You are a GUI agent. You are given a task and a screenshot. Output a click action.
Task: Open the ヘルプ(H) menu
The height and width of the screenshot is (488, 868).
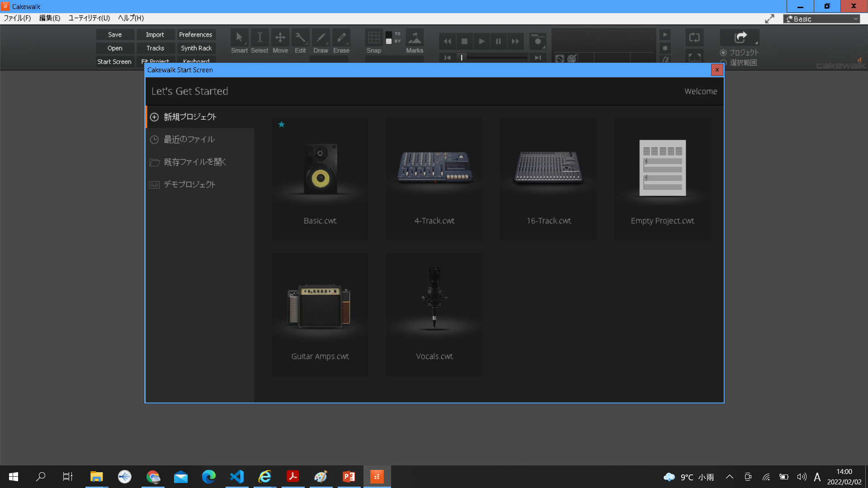pos(131,18)
